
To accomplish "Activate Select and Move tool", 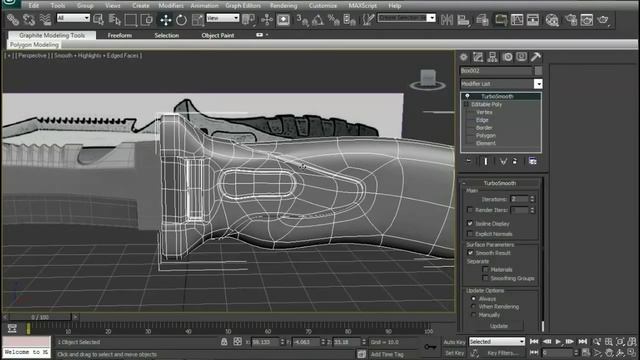I will pos(165,19).
